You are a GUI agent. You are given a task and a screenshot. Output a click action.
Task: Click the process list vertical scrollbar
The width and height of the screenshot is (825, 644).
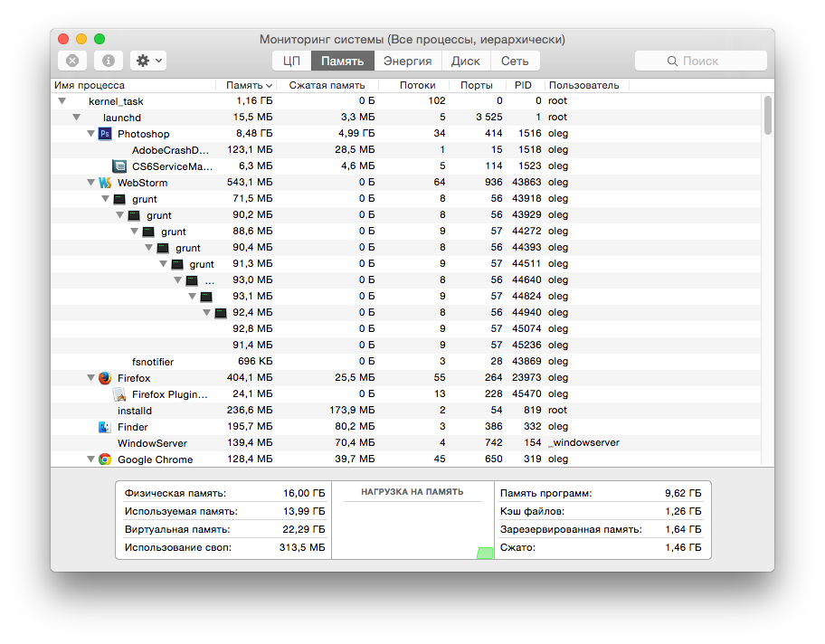pos(768,115)
